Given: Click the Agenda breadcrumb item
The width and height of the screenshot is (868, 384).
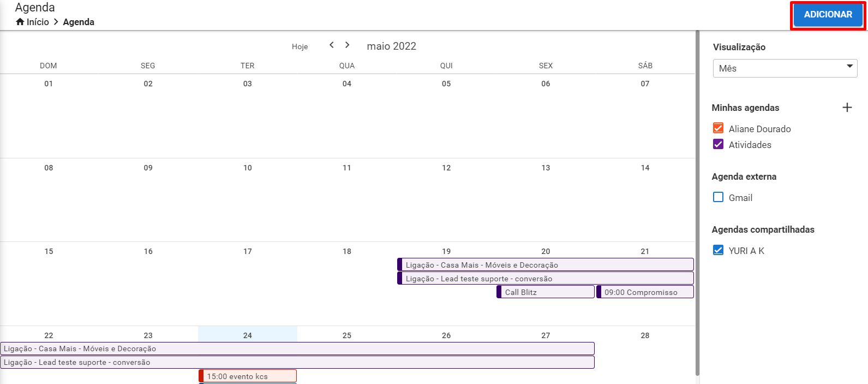Looking at the screenshot, I should point(79,22).
